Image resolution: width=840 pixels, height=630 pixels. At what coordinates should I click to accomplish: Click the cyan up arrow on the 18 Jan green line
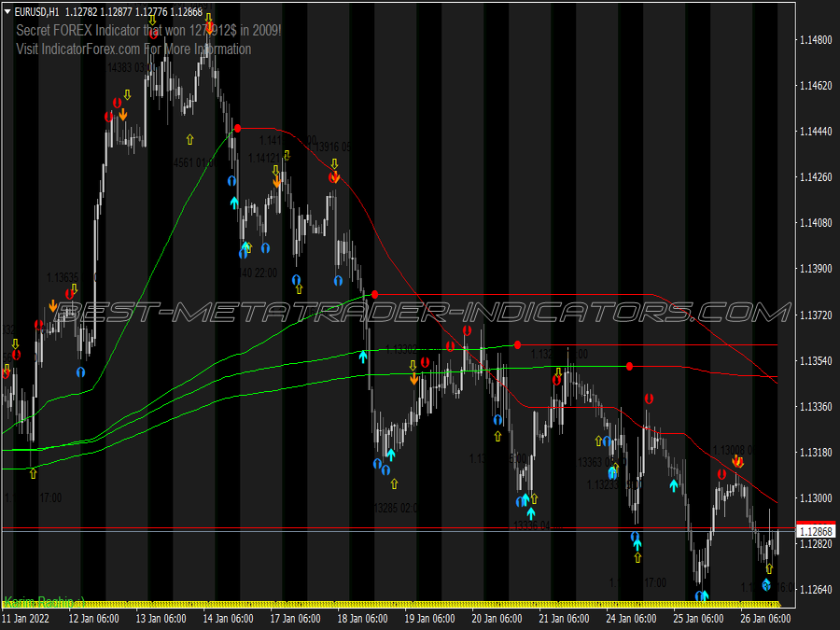pos(363,356)
